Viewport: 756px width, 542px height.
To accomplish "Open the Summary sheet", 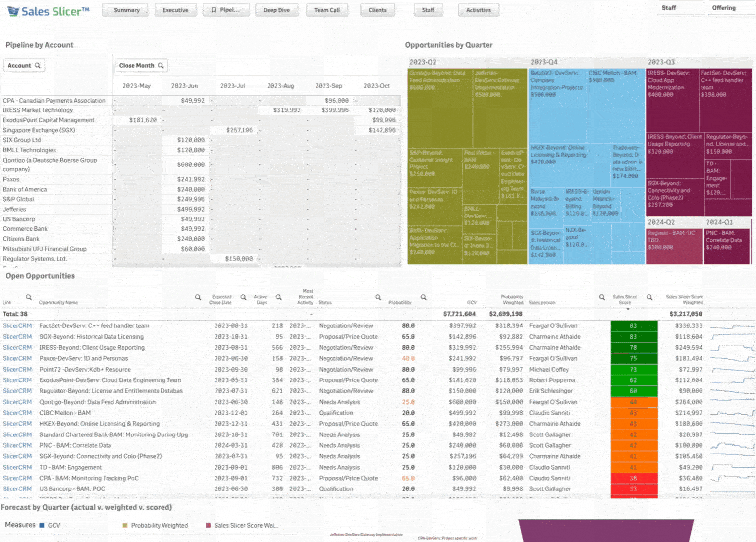I will click(x=126, y=10).
